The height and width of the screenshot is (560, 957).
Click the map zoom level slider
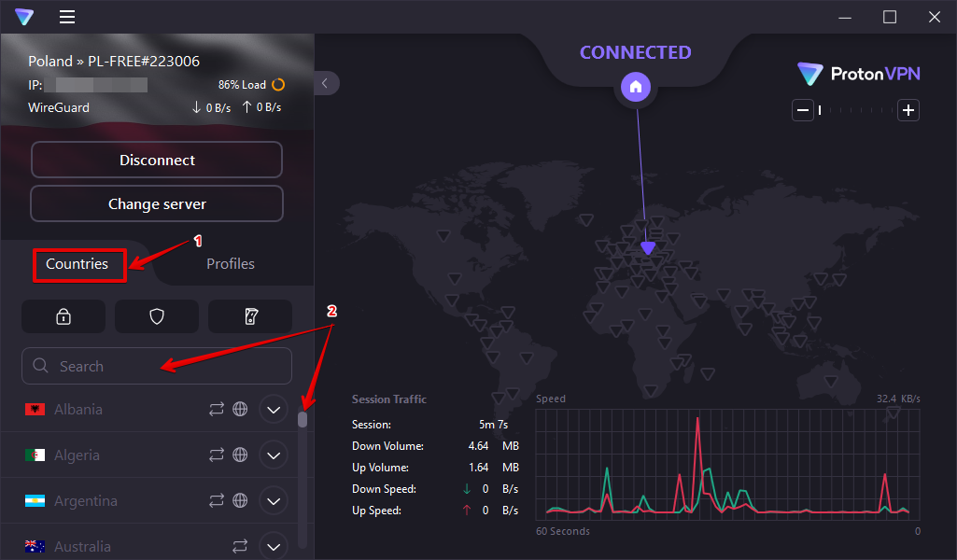pyautogui.click(x=820, y=109)
